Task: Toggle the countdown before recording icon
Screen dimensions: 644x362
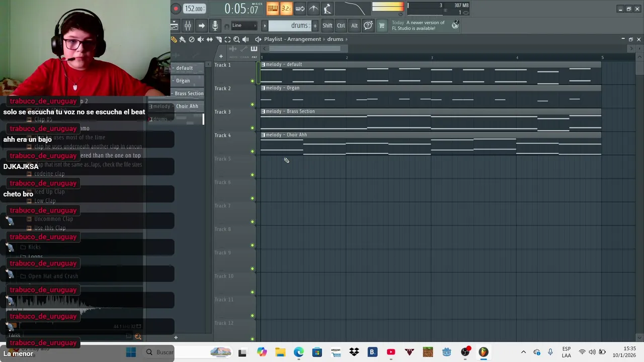Action: coord(286,8)
